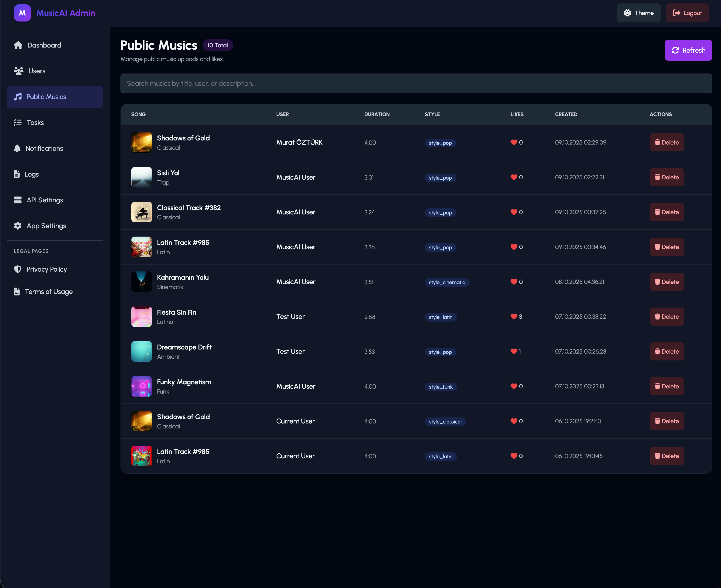
Task: Navigate to API Settings
Action: point(55,200)
